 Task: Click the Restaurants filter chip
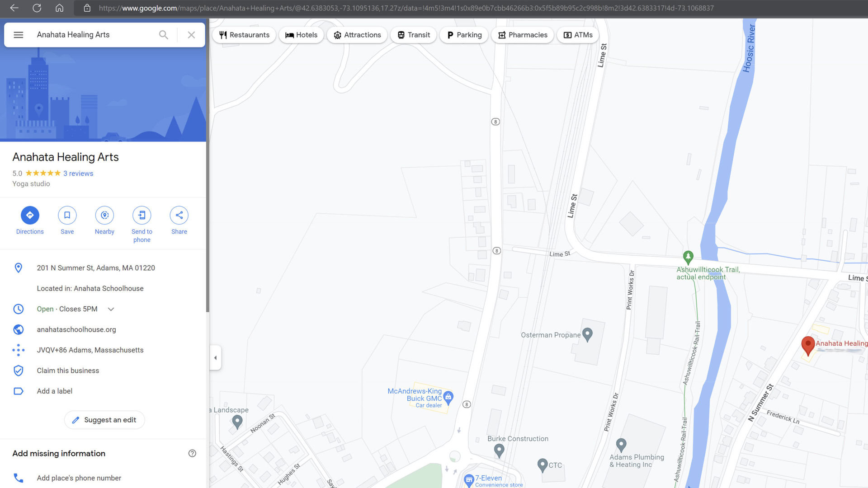244,35
